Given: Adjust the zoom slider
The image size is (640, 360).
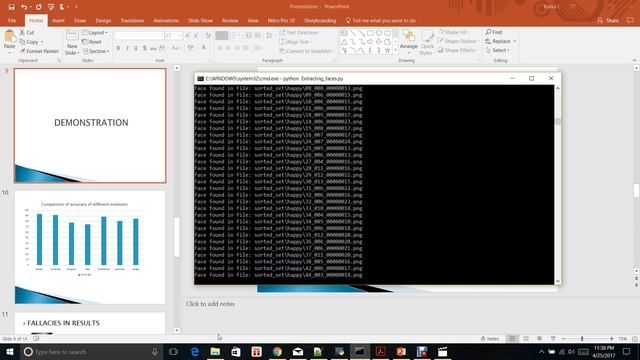Looking at the screenshot, I should click(582, 339).
